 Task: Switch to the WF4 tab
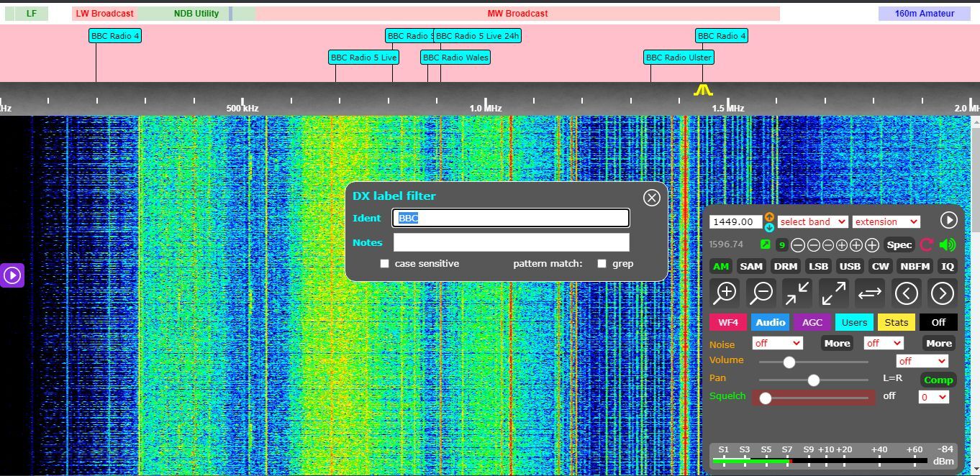(728, 322)
